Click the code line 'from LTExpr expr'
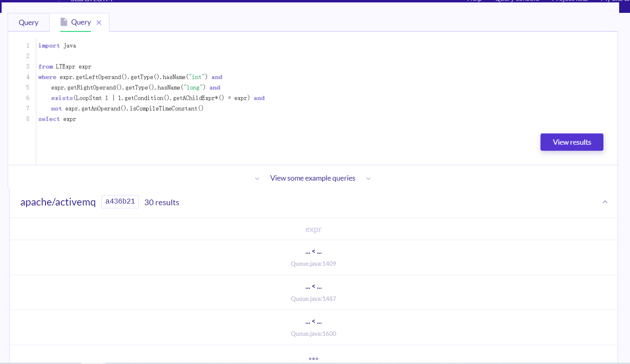The height and width of the screenshot is (364, 630). pos(65,67)
